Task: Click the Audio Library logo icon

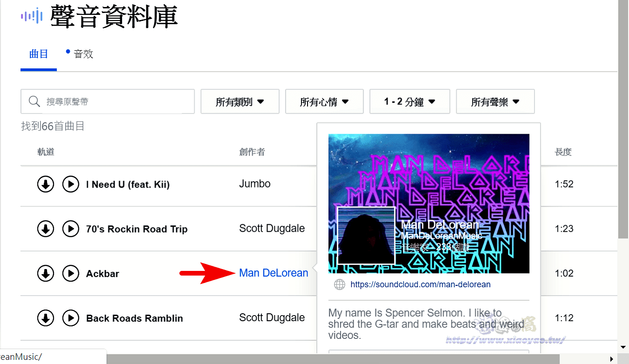Action: pyautogui.click(x=31, y=15)
